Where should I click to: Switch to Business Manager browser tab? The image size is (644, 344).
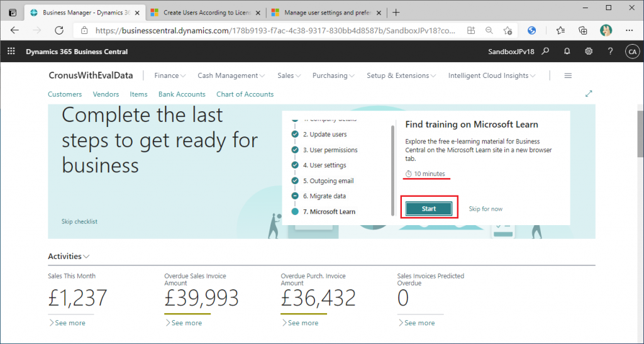pyautogui.click(x=85, y=13)
